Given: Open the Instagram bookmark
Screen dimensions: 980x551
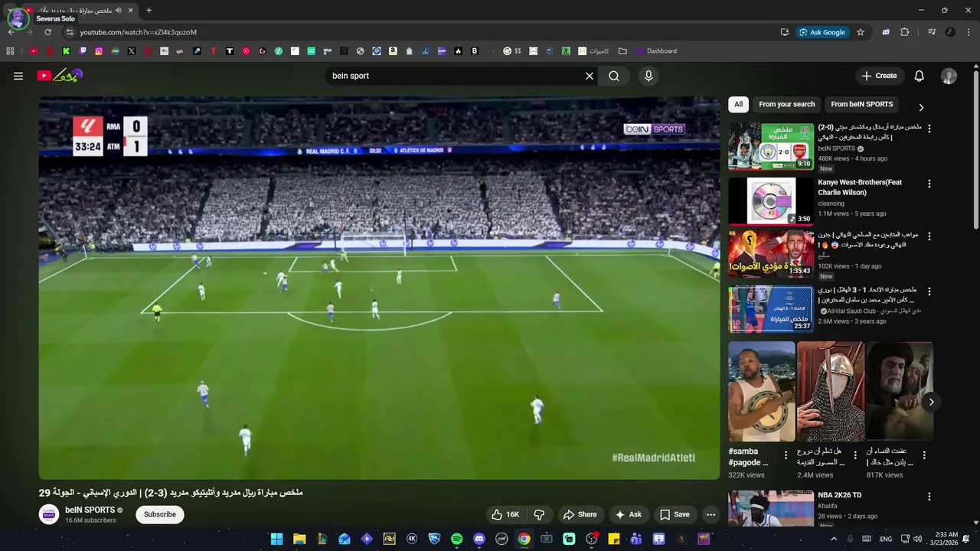Looking at the screenshot, I should point(99,51).
